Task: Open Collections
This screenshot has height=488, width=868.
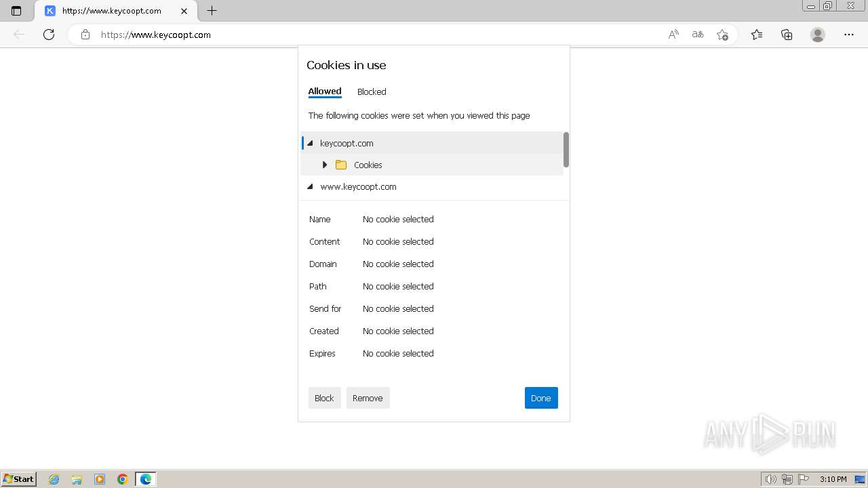Action: coord(787,35)
